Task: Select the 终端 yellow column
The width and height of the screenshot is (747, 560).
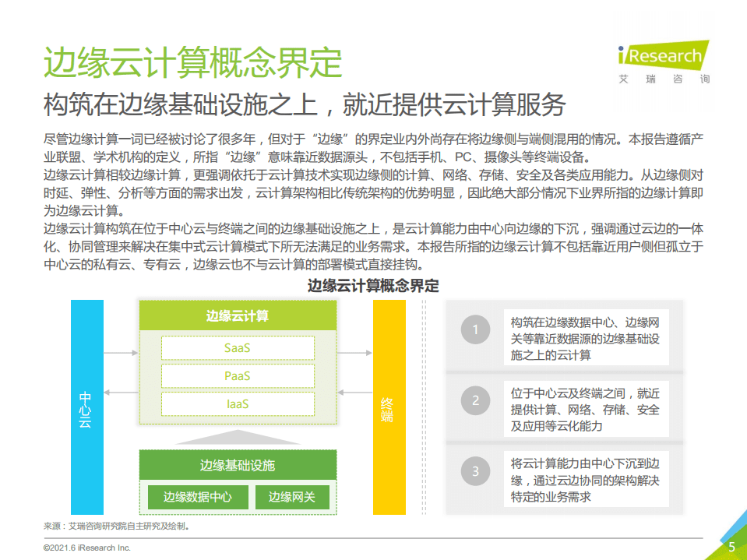Action: coord(388,407)
